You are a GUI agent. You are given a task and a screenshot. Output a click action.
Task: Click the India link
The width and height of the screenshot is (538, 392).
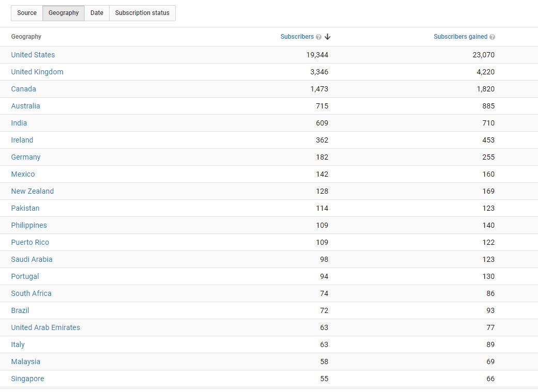19,123
